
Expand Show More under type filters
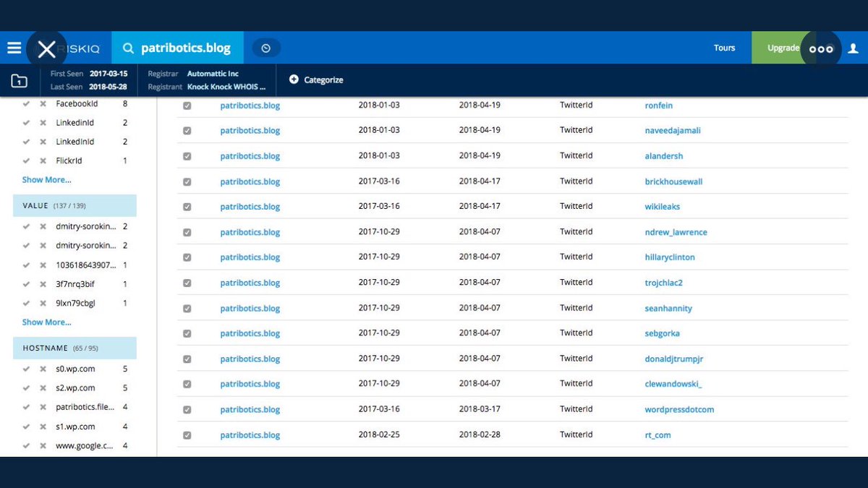tap(46, 179)
